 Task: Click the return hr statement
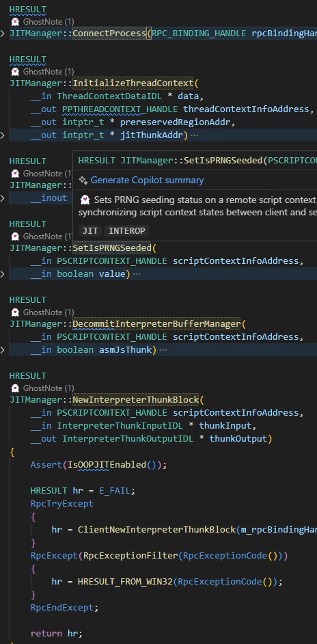[x=57, y=633]
